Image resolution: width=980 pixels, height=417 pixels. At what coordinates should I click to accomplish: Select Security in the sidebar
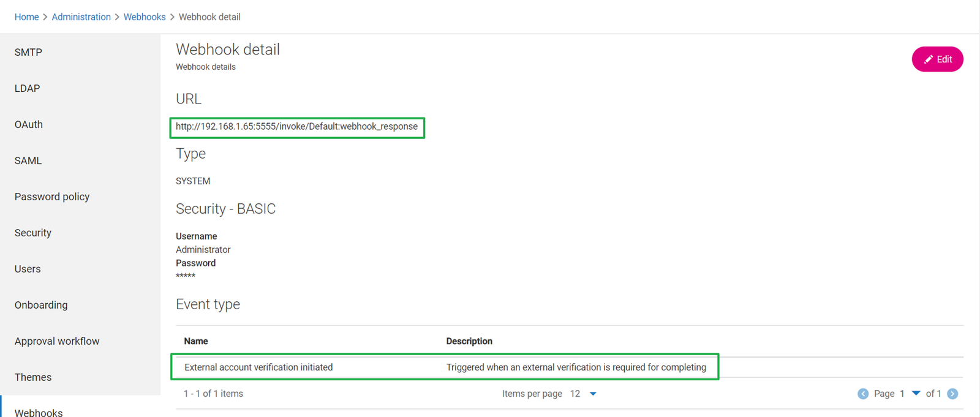[x=33, y=233]
